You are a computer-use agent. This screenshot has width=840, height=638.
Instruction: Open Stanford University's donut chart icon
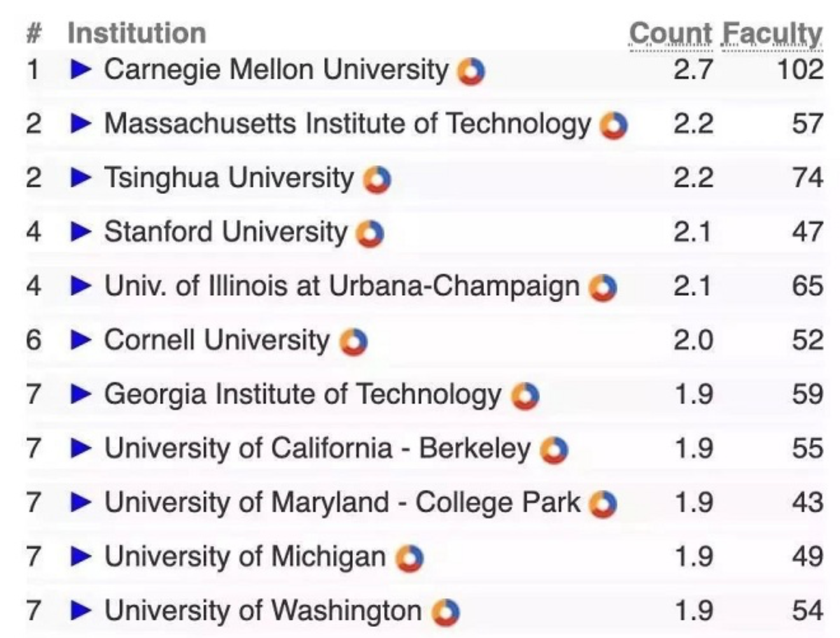pos(370,234)
